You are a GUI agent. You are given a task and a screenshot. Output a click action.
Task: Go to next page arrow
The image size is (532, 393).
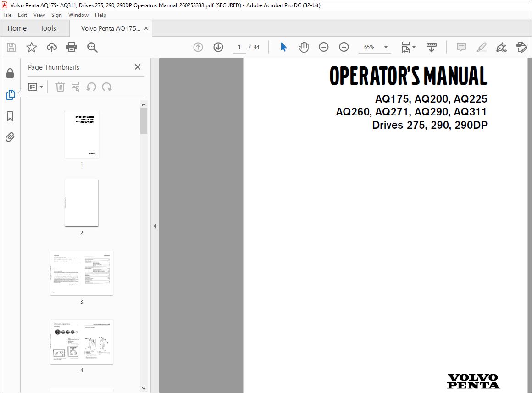tap(218, 47)
